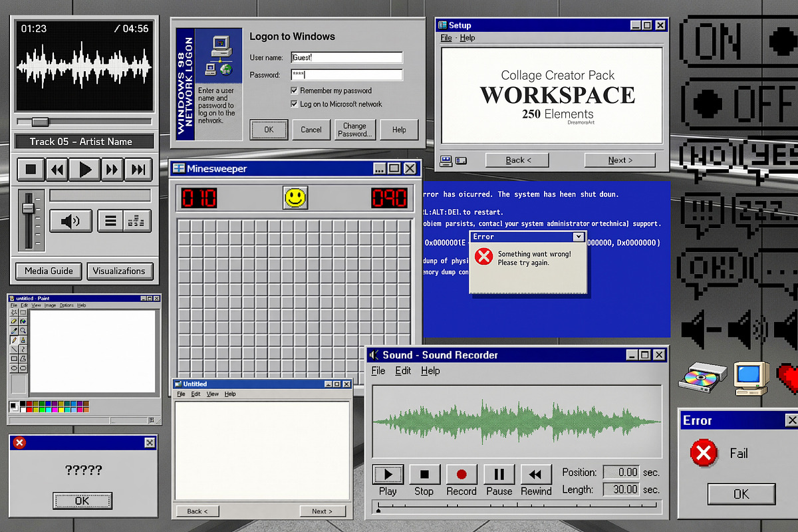798x532 pixels.
Task: Open the Options menu in Paint
Action: tap(66, 305)
